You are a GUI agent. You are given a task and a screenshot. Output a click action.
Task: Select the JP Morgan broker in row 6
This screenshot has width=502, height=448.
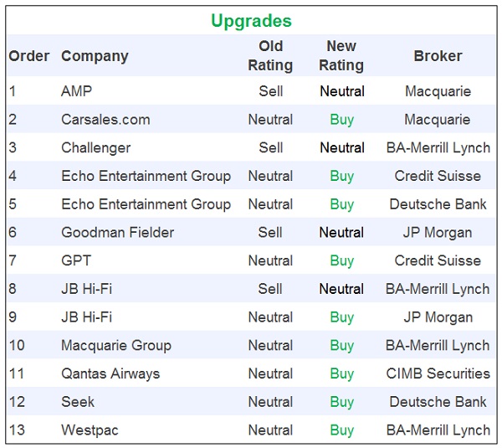coord(438,233)
